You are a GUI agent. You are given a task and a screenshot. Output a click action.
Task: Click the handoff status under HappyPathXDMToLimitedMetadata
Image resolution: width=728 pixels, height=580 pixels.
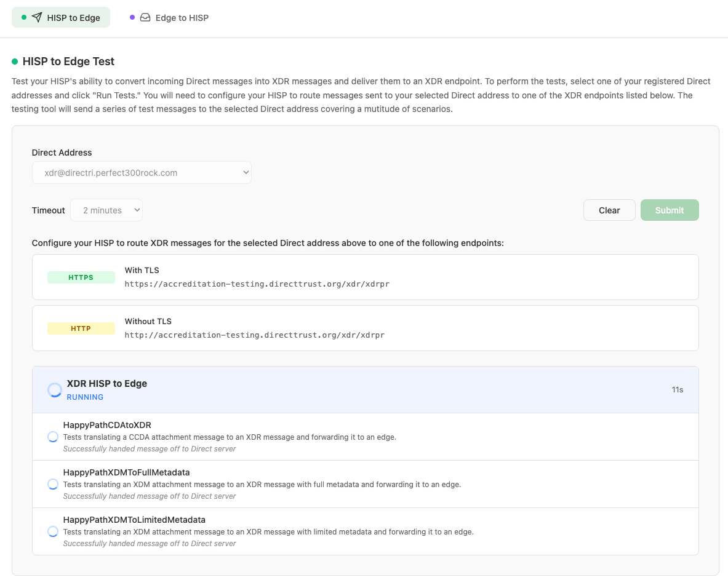(150, 543)
